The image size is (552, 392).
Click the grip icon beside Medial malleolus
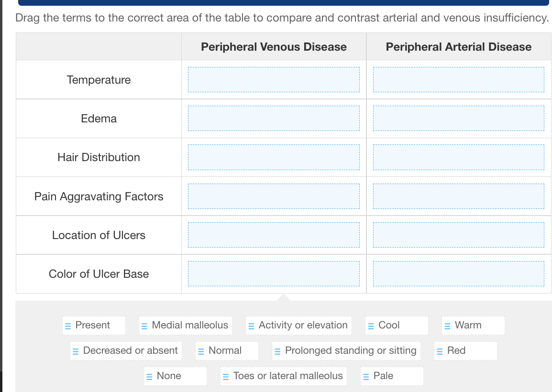pyautogui.click(x=144, y=326)
